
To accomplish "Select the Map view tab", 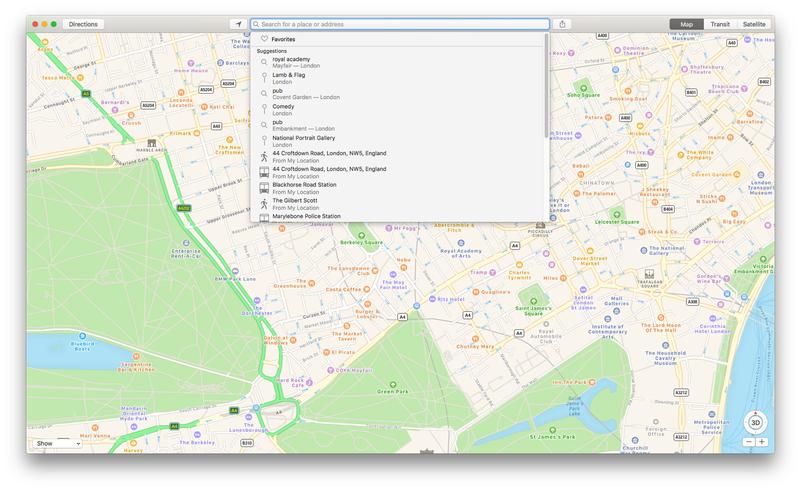I will [686, 24].
